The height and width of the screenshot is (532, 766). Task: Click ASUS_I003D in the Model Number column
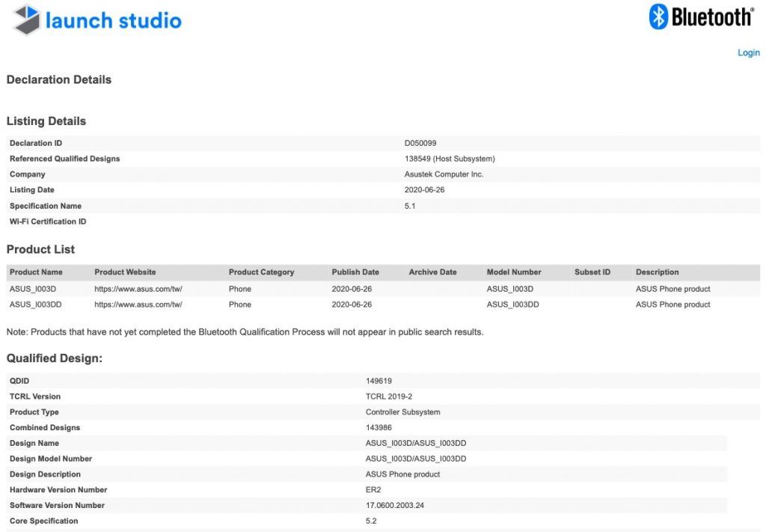point(510,289)
